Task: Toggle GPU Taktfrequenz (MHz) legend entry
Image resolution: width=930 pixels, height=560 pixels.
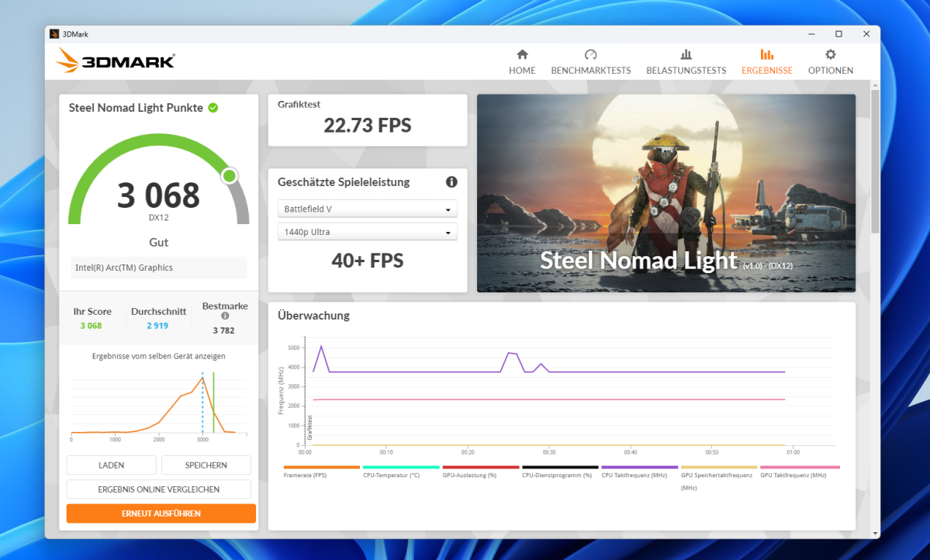Action: pyautogui.click(x=800, y=472)
